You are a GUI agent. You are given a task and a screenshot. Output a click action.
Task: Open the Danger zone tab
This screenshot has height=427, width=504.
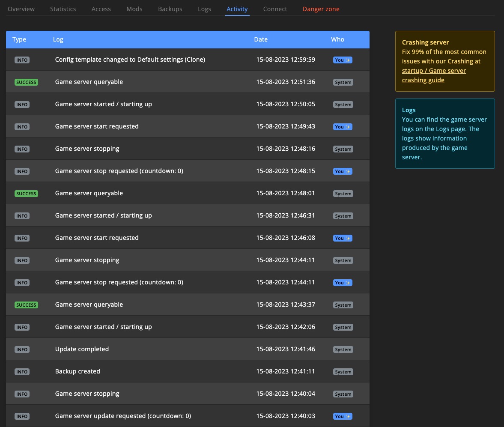321,9
